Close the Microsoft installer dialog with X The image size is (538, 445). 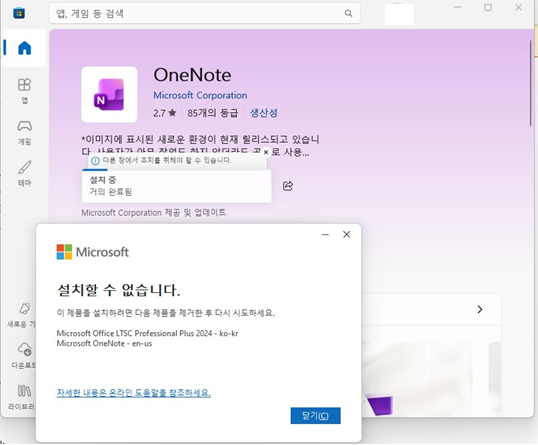pos(347,234)
